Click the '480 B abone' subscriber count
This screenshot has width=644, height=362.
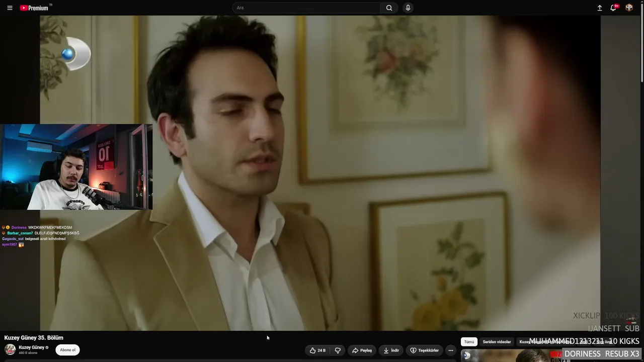click(28, 353)
